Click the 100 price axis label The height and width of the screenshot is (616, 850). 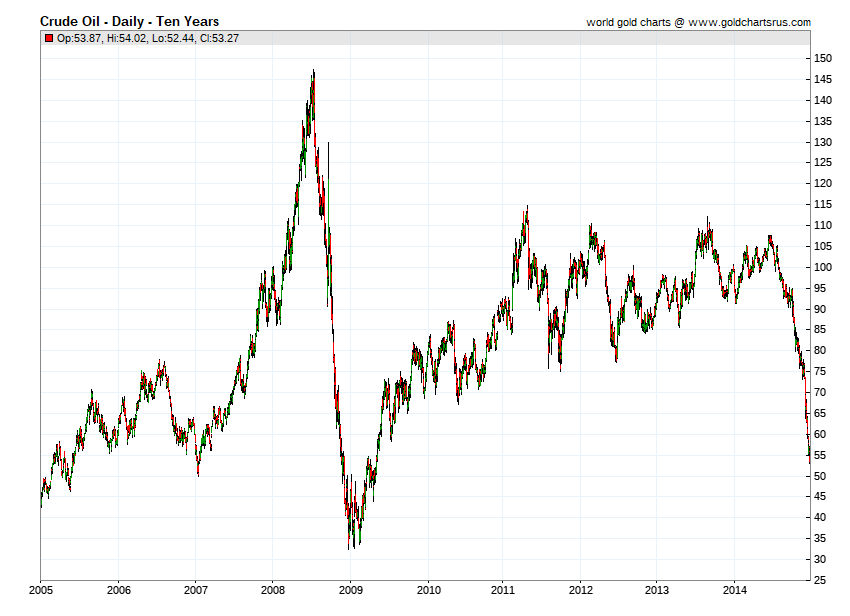click(822, 267)
